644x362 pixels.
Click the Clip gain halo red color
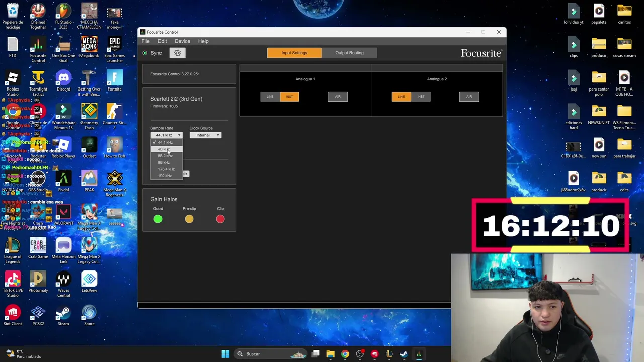click(x=220, y=219)
